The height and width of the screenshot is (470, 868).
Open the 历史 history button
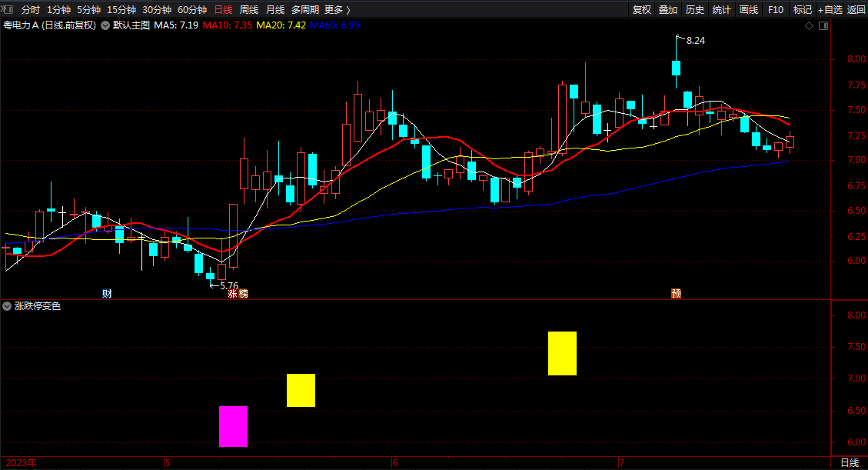tap(695, 9)
